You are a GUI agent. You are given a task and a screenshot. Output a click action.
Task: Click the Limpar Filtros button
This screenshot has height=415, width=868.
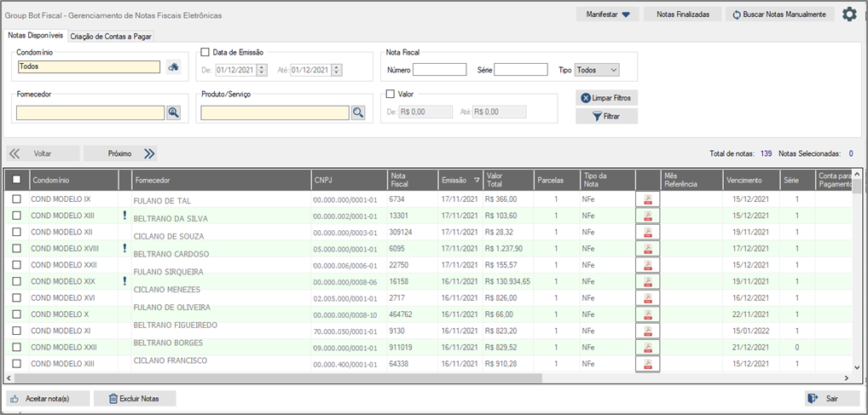tap(607, 98)
